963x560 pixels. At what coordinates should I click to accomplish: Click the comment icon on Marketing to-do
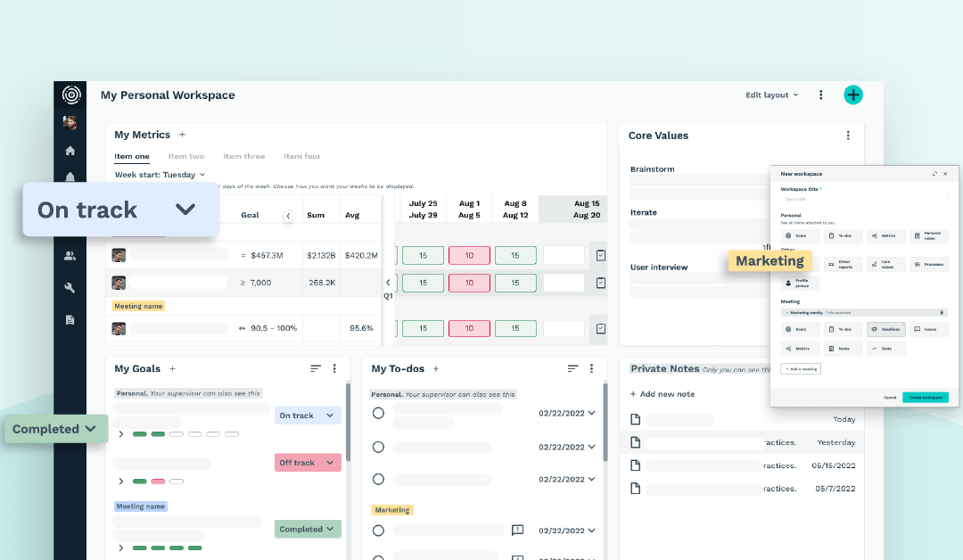click(x=517, y=531)
